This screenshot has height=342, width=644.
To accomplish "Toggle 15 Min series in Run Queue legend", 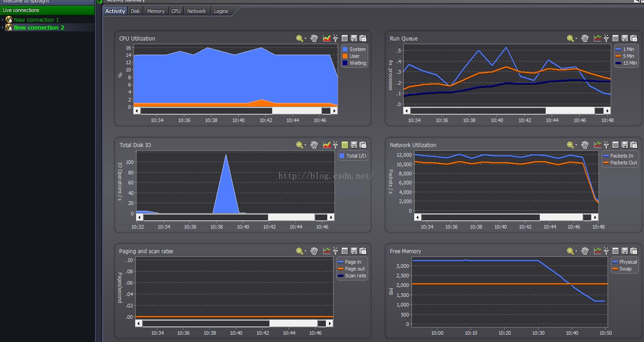I will coord(626,63).
